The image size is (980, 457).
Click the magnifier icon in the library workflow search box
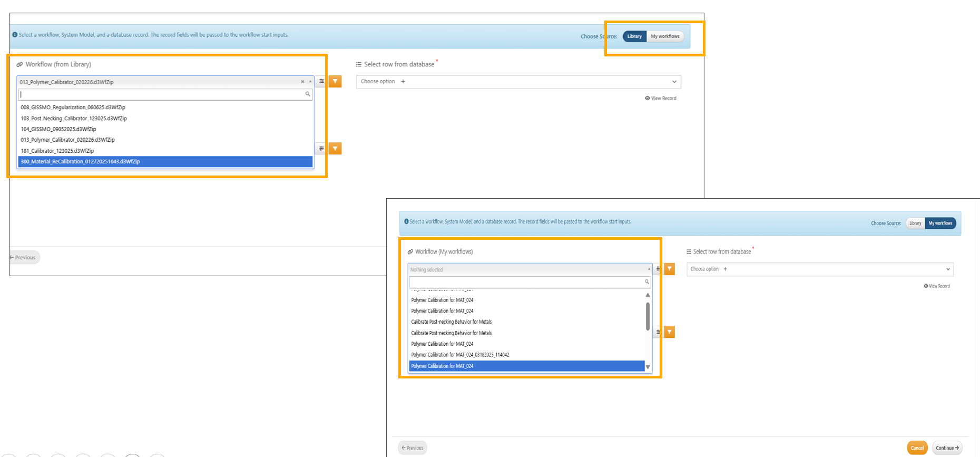(308, 94)
